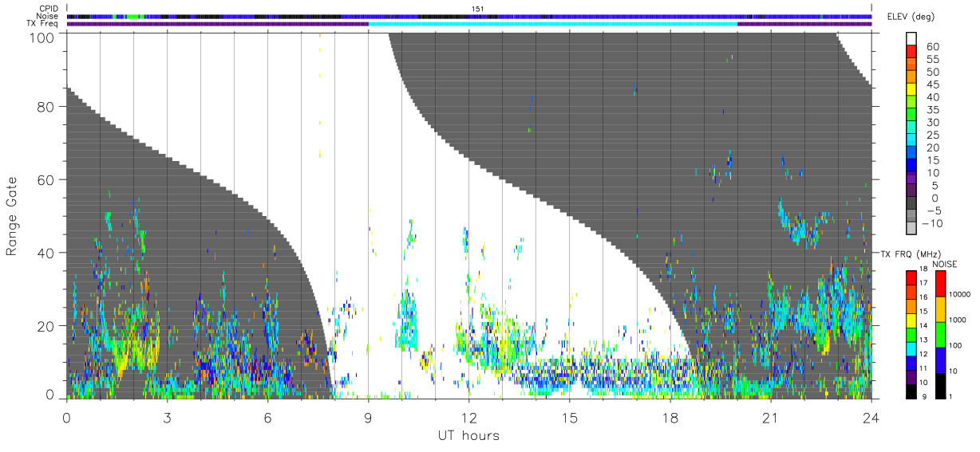Click the yellow swatch in ELEV color bar
This screenshot has width=980, height=452.
click(x=912, y=90)
